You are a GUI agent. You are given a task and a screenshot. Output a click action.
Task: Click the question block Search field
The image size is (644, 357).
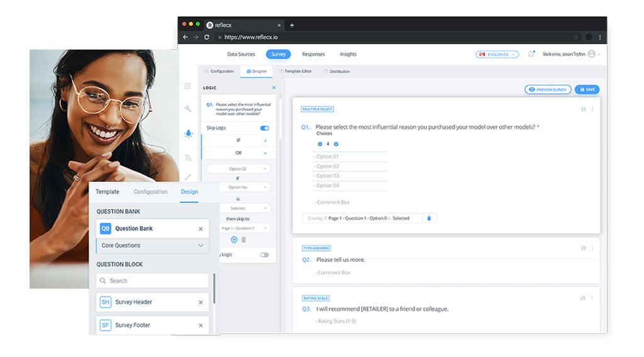click(152, 281)
